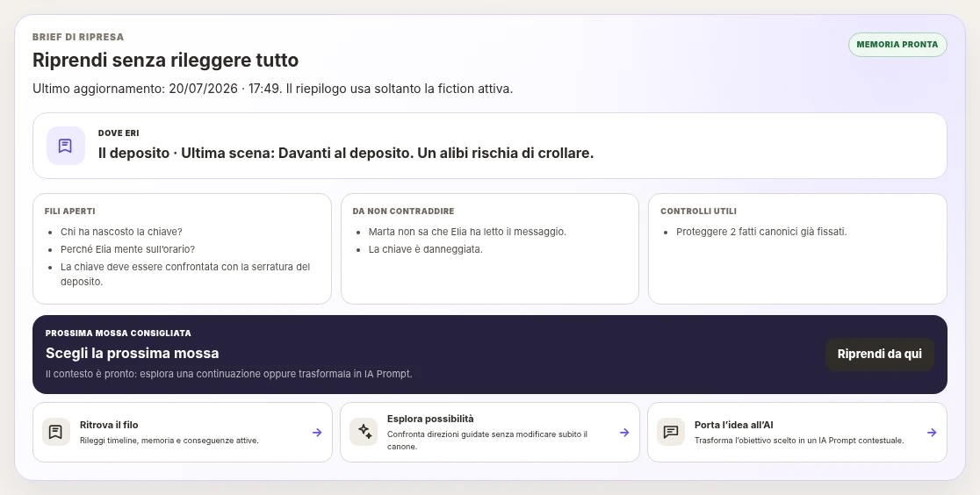Open the Esplora possibilità card title

click(430, 419)
